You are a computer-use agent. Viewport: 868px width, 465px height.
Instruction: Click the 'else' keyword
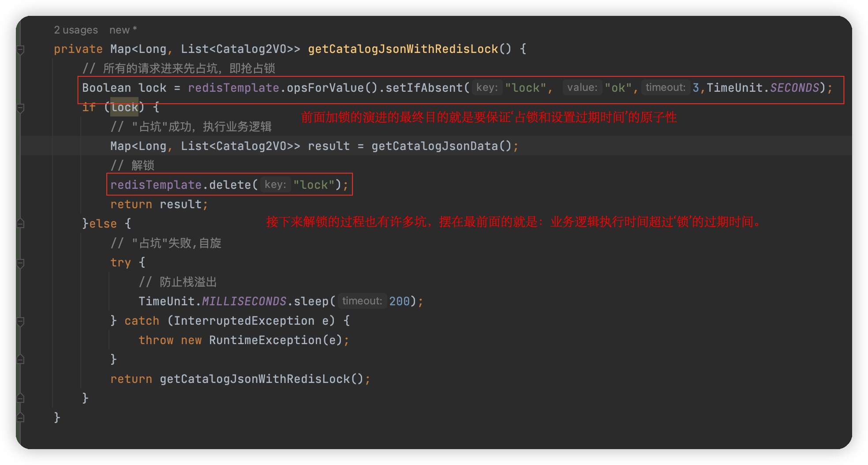pyautogui.click(x=103, y=224)
